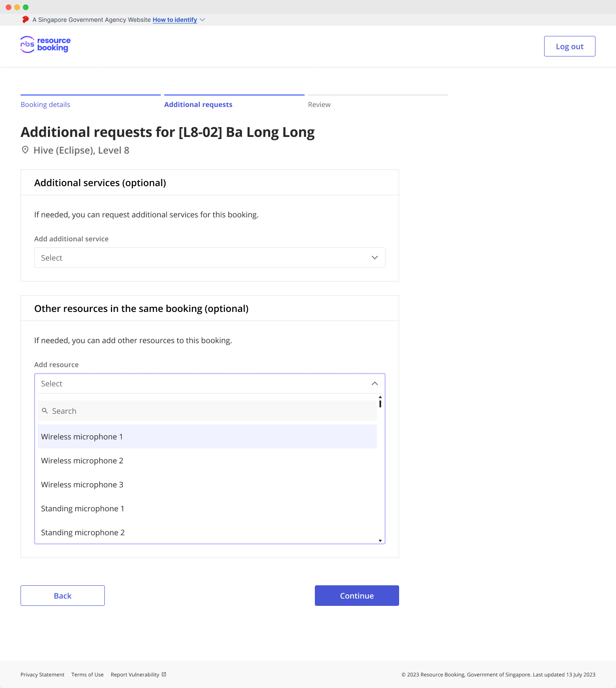
Task: Click the dropdown list scrollbar thumb
Action: (x=380, y=404)
